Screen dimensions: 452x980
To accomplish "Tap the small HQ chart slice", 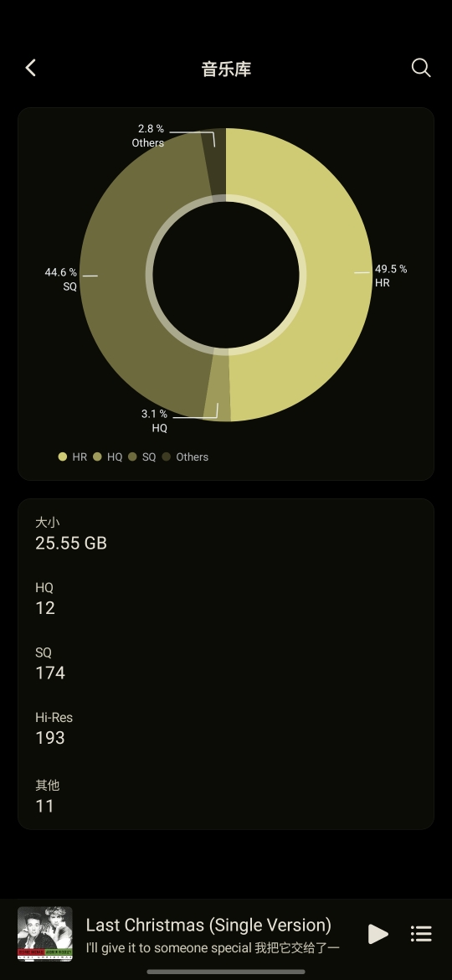I will pos(218,384).
